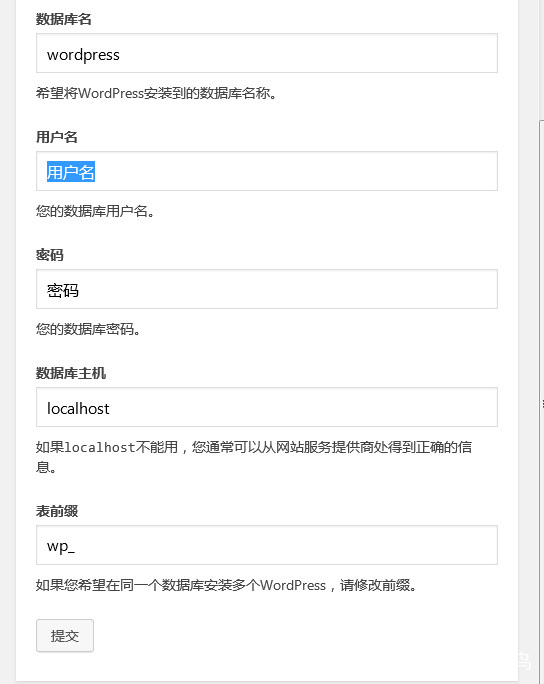Click the highlighted 用户名 selected text
The width and height of the screenshot is (544, 684).
click(x=71, y=172)
